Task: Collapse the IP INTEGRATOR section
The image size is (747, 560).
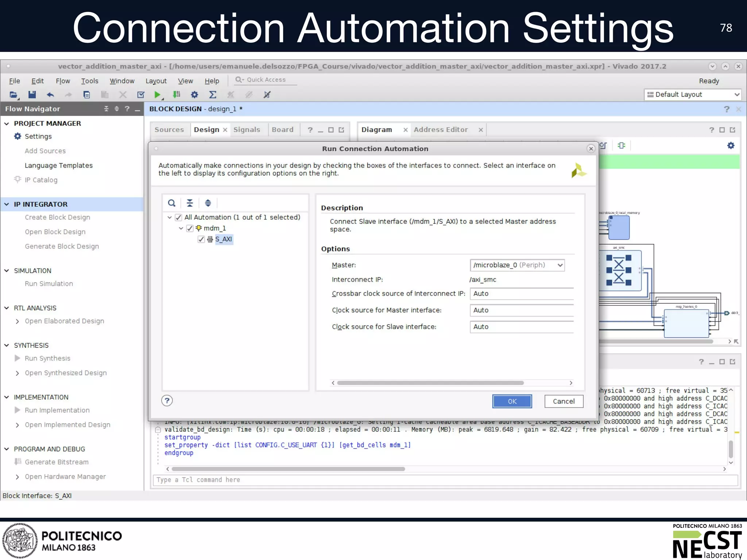Action: click(7, 204)
